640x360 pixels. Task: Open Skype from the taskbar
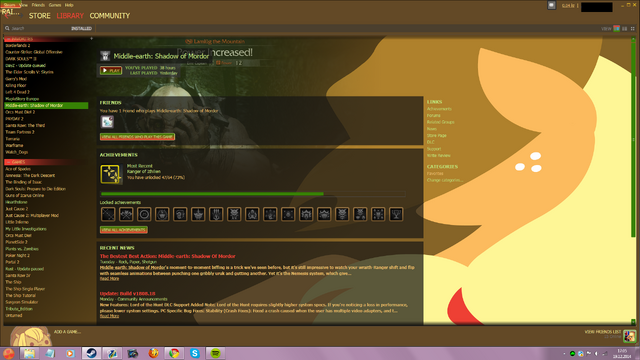point(195,353)
